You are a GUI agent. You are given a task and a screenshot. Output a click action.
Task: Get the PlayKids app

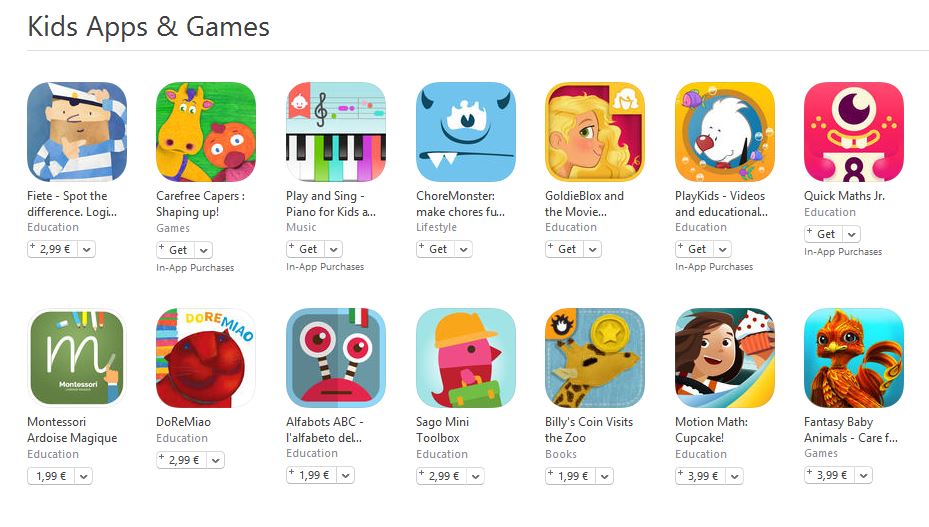tap(696, 250)
